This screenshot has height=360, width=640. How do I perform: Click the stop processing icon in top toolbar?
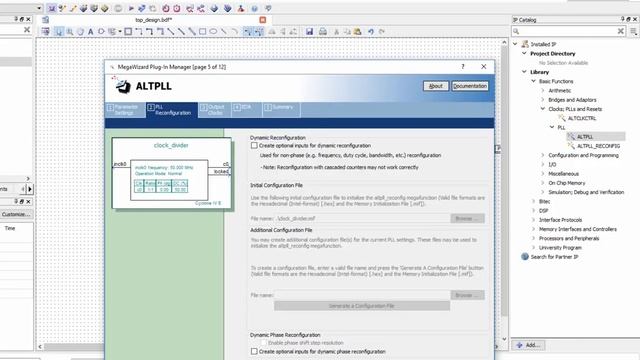(x=118, y=8)
